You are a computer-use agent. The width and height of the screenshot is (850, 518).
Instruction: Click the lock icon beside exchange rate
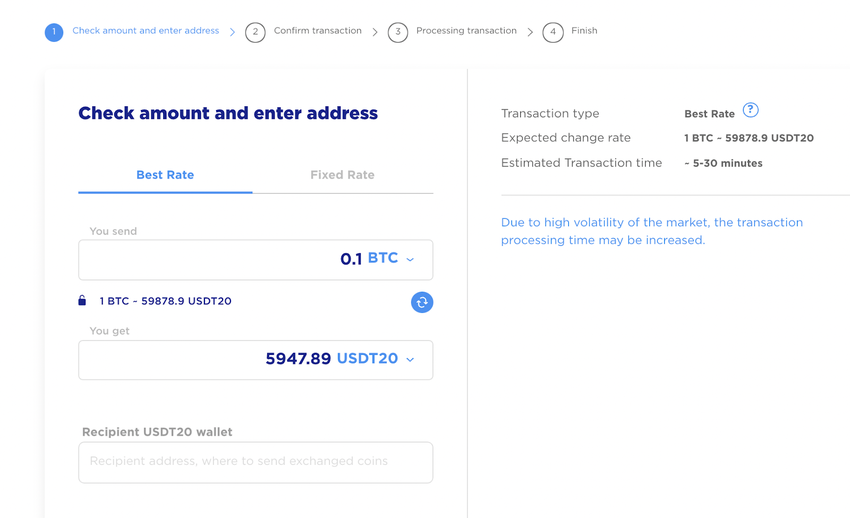[x=82, y=300]
